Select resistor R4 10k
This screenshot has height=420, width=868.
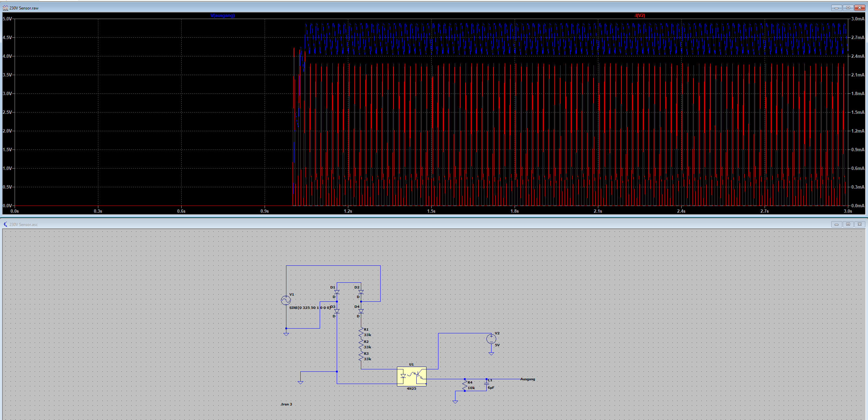465,385
